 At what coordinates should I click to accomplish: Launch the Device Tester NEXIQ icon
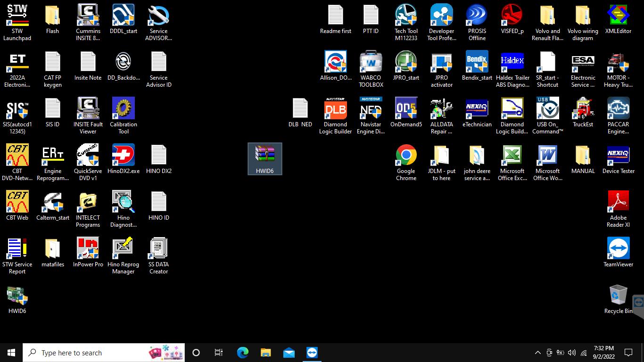619,159
